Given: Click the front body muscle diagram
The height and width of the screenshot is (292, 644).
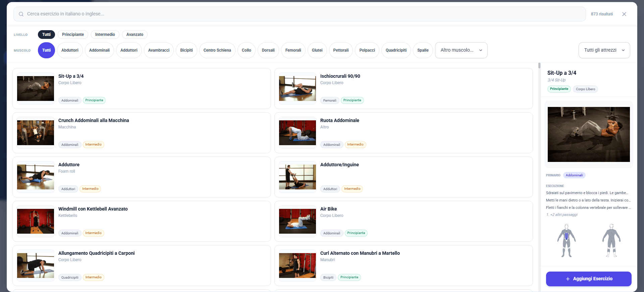Looking at the screenshot, I should pyautogui.click(x=566, y=241).
